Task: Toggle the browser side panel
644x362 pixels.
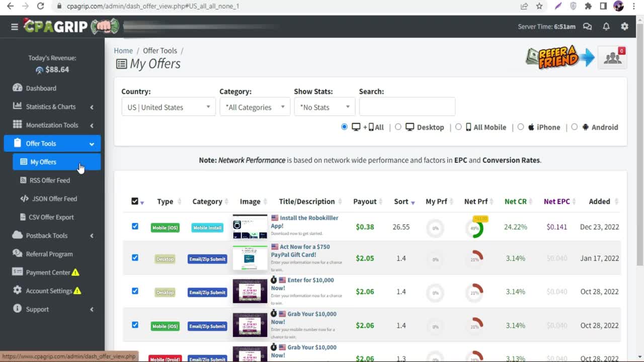Action: [603, 6]
